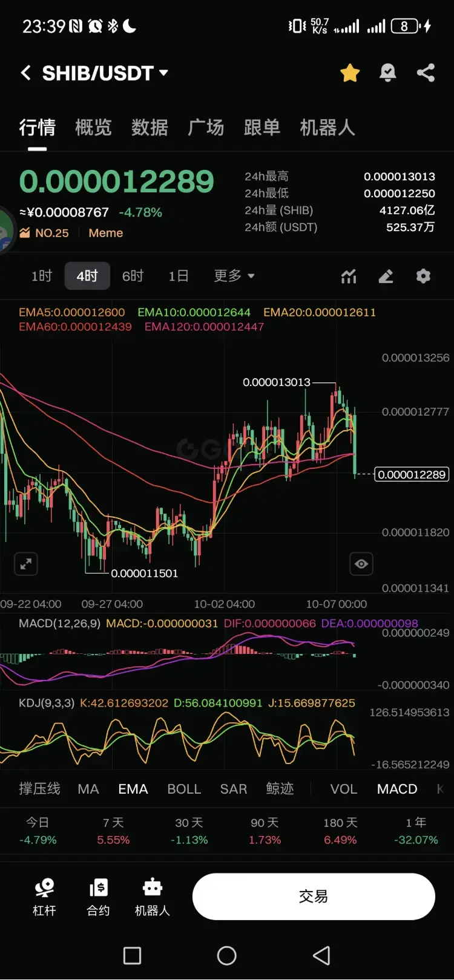Switch to the 广场 tab

pyautogui.click(x=206, y=127)
